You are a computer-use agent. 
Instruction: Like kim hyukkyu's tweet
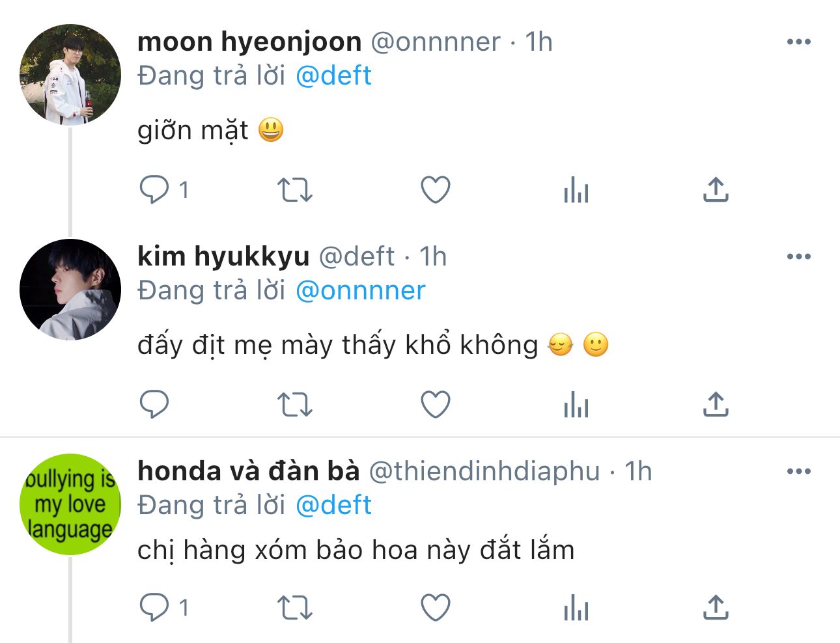tap(436, 405)
